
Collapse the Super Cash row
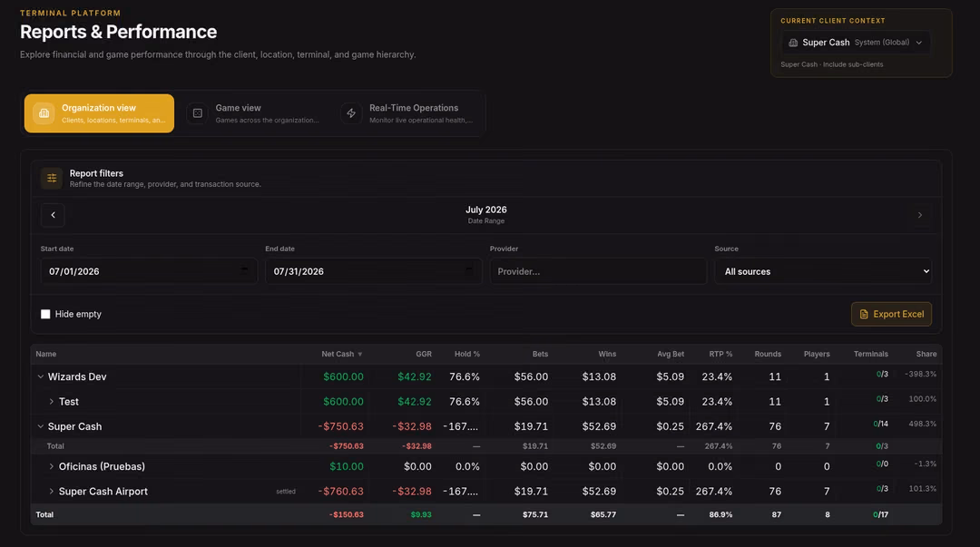point(41,426)
